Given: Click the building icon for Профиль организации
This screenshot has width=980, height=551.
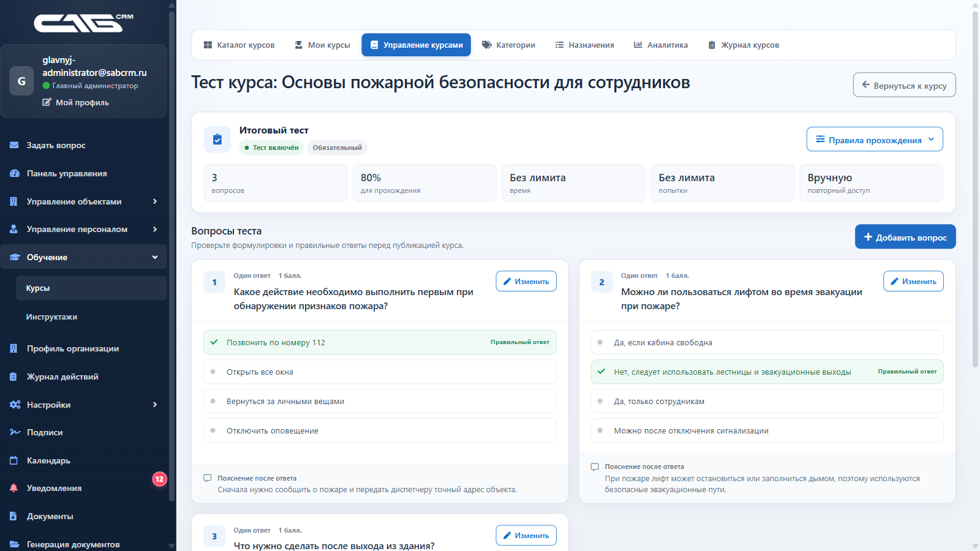Looking at the screenshot, I should (14, 348).
